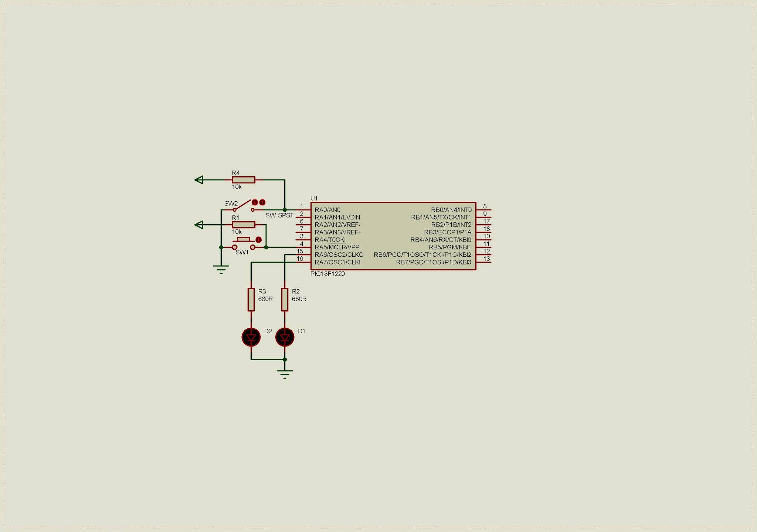Select the vertical resistor R3 680R
The image size is (757, 532).
click(251, 300)
